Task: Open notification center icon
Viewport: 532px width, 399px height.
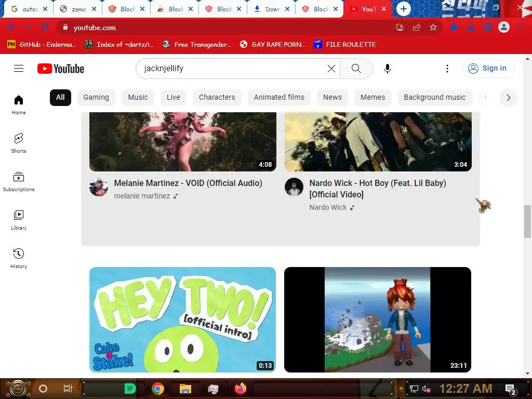Action: [x=511, y=389]
